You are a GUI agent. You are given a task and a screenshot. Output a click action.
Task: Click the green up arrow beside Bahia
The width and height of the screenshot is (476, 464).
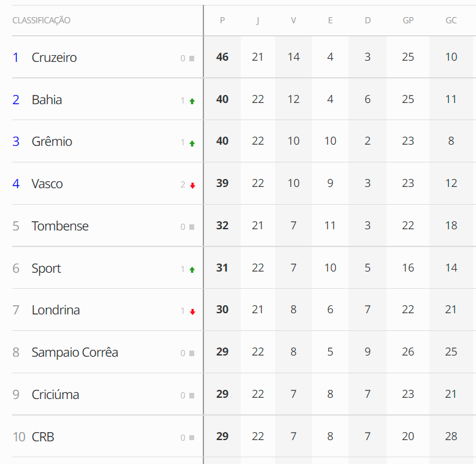pos(192,101)
